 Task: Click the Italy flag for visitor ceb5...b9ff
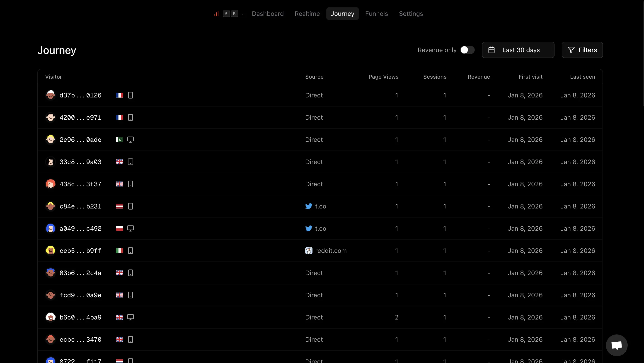click(x=119, y=251)
